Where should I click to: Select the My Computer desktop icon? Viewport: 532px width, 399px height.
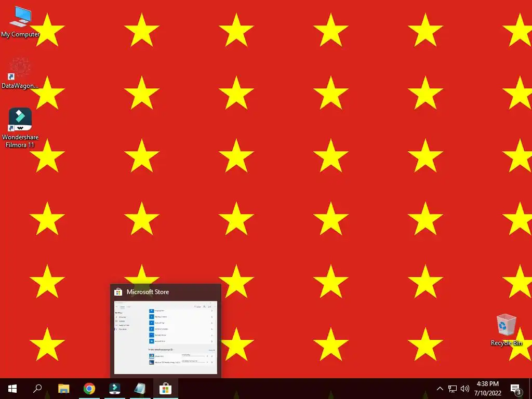[x=20, y=21]
